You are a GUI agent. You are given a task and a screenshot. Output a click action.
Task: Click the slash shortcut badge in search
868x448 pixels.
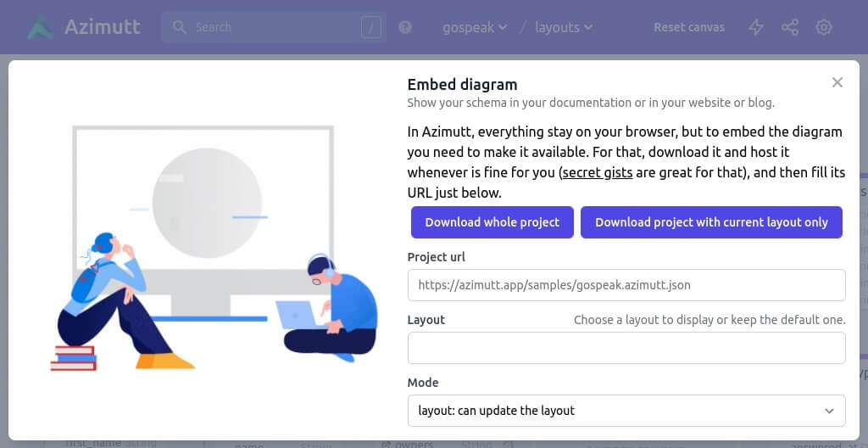click(370, 27)
